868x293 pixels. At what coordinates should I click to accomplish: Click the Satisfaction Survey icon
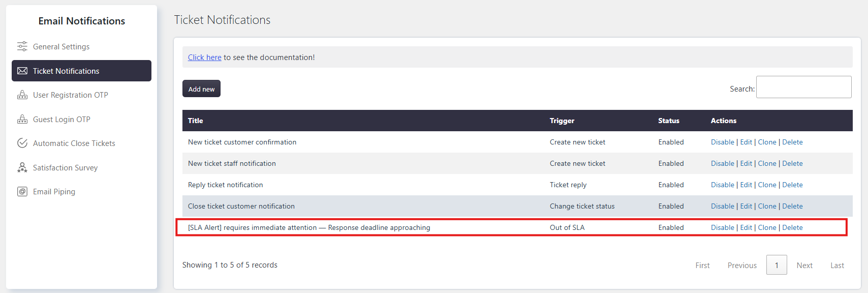(22, 167)
